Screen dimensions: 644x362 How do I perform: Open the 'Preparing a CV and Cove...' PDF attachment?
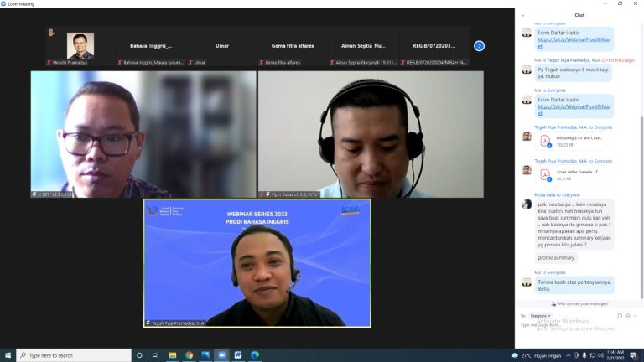point(570,141)
